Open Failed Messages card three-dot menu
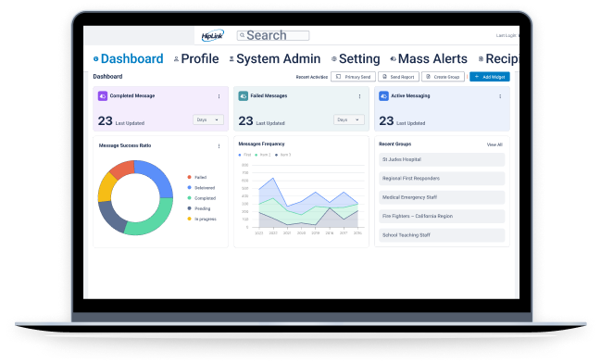The height and width of the screenshot is (364, 601). tap(359, 96)
